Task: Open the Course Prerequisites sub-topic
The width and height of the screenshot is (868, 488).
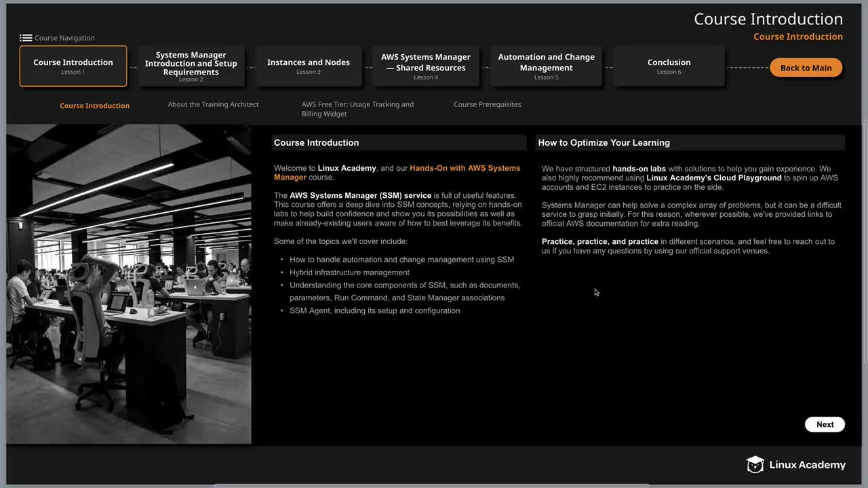Action: click(488, 104)
